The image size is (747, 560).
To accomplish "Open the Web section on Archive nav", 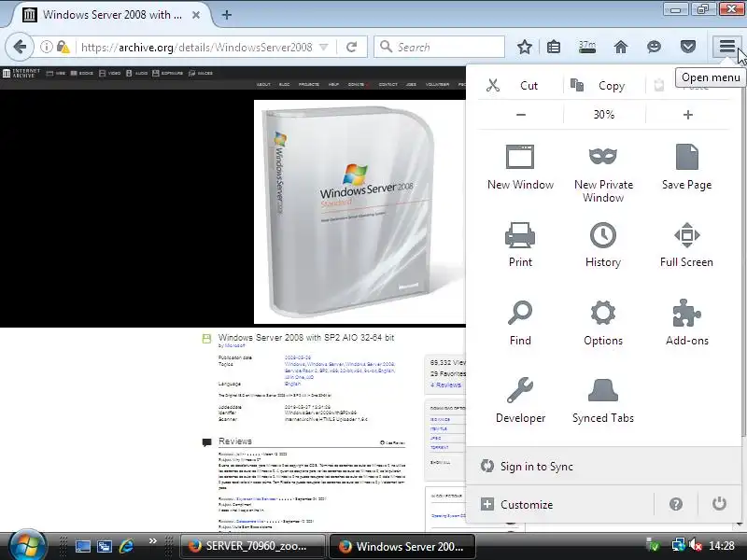I will click(x=56, y=73).
